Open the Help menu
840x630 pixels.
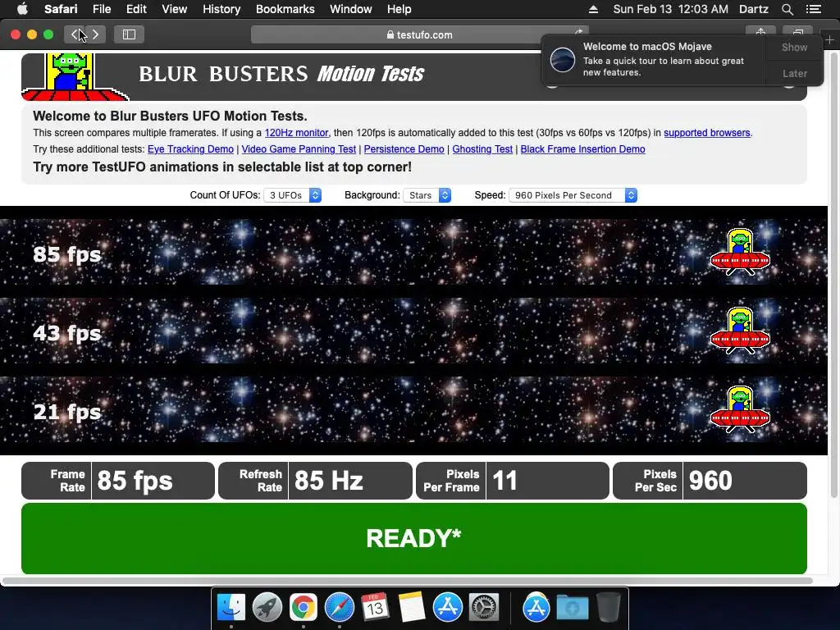point(399,9)
